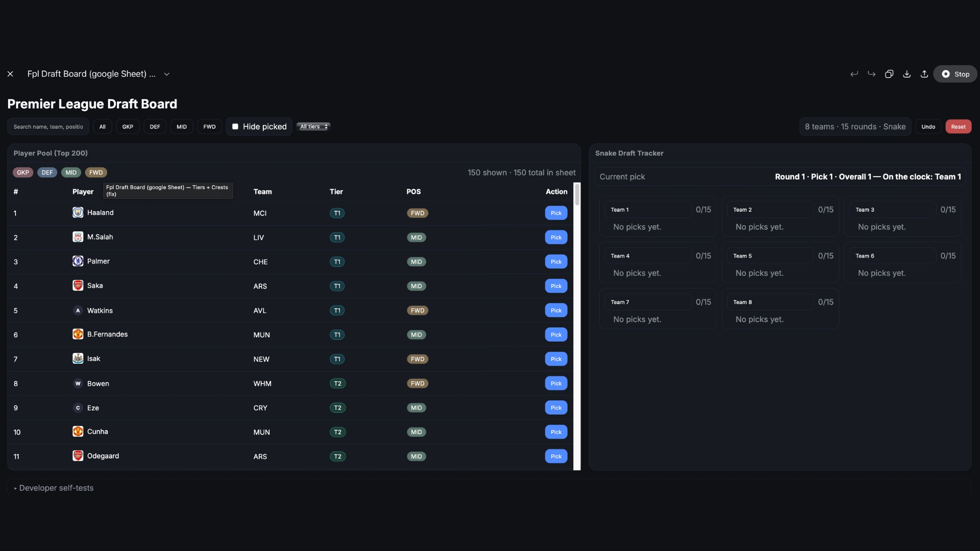980x551 pixels.
Task: Click the red Reset button
Action: pos(958,127)
